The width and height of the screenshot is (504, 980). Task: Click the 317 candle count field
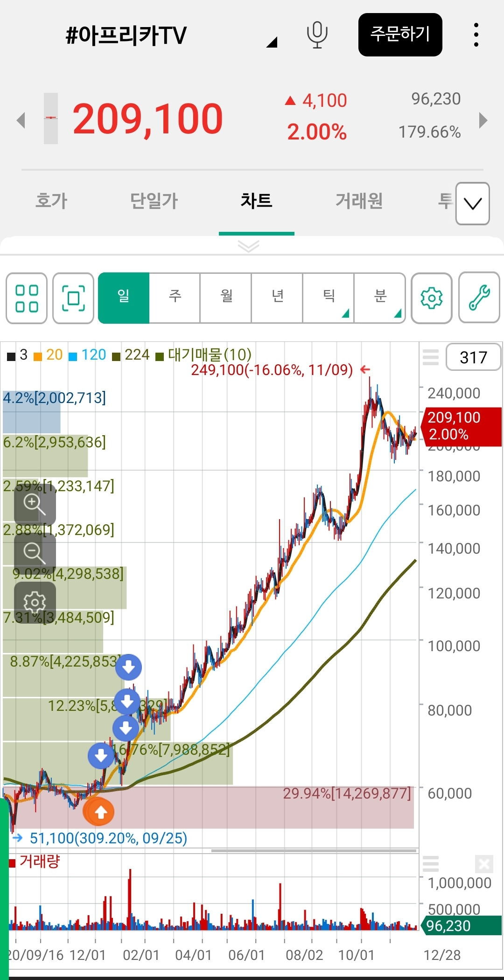[x=473, y=357]
